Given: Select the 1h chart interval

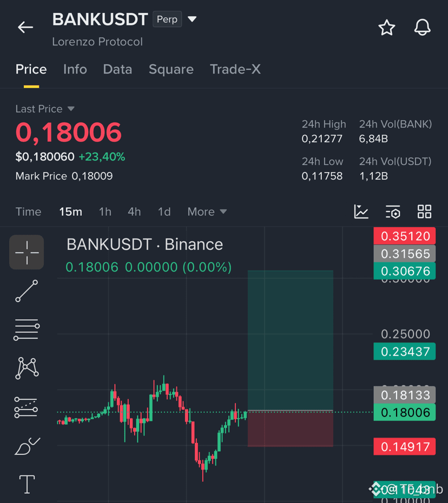Looking at the screenshot, I should (105, 211).
